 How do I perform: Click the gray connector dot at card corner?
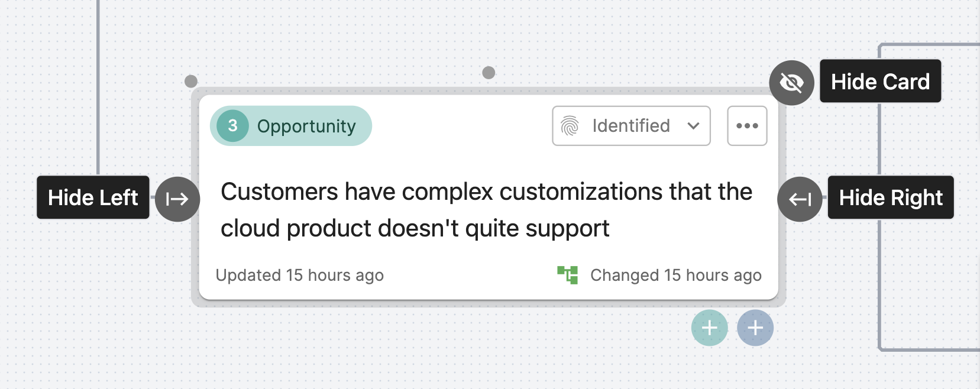pyautogui.click(x=191, y=81)
